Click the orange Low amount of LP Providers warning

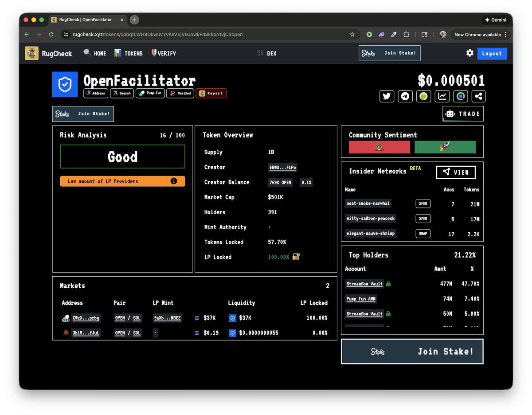pos(122,181)
